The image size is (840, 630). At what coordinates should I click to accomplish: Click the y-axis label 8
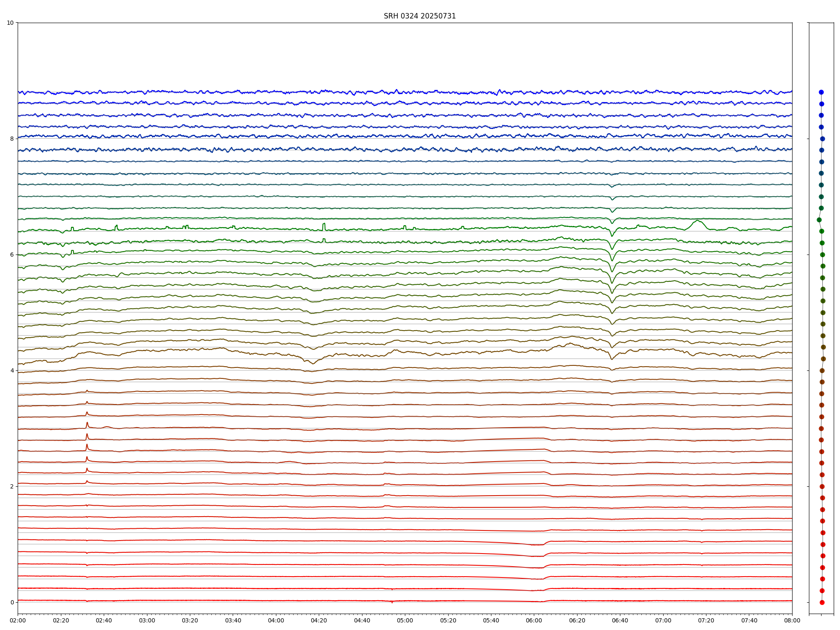[12, 139]
